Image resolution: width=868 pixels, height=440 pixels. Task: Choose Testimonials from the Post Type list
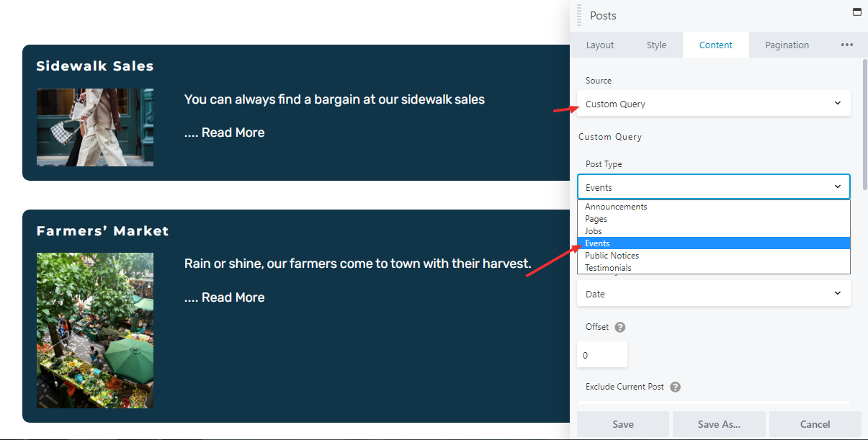(x=714, y=268)
